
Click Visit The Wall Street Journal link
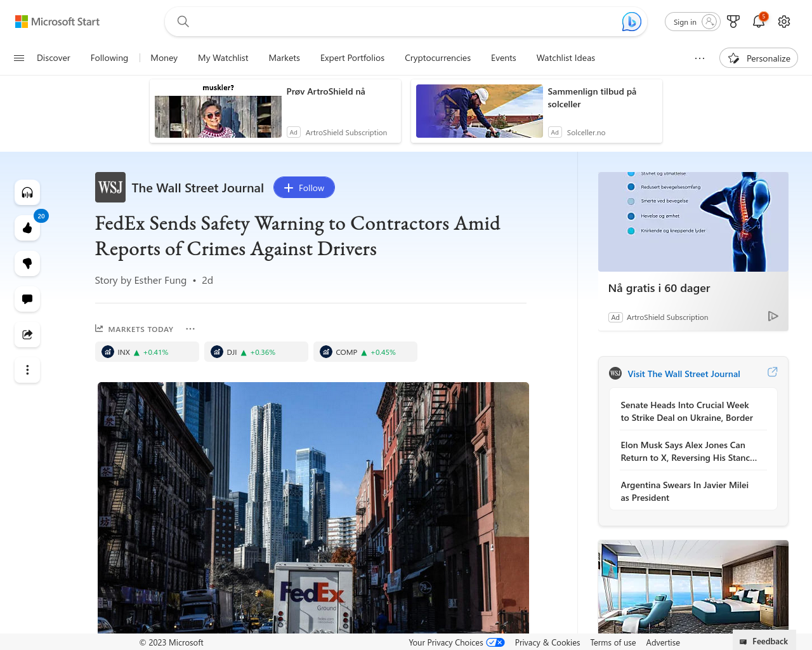coord(684,374)
